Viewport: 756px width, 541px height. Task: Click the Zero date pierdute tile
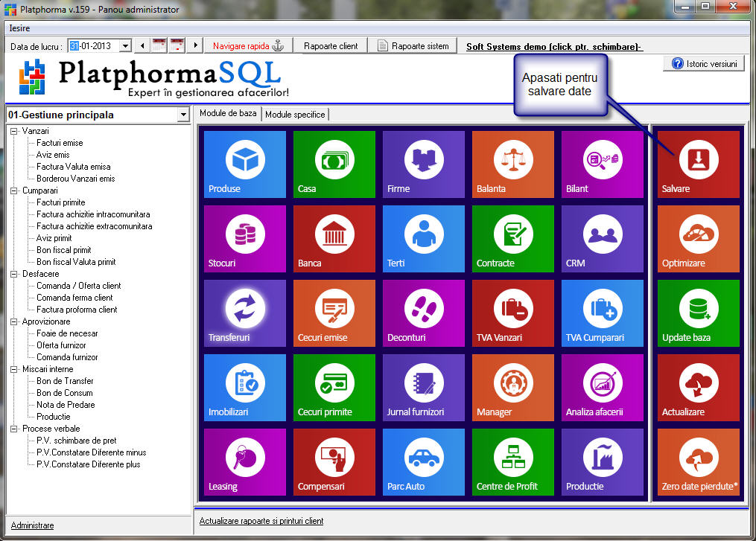tap(698, 462)
